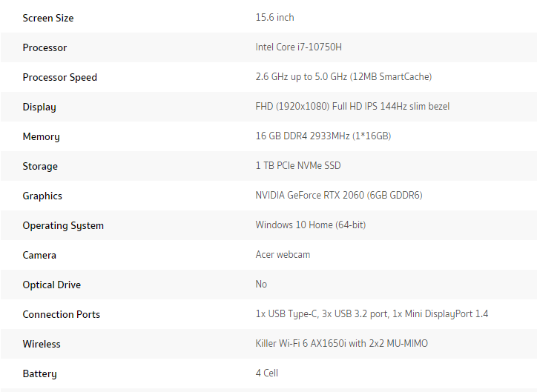
Task: Select NVIDIA GeForce RTX 2060 text
Action: [339, 196]
